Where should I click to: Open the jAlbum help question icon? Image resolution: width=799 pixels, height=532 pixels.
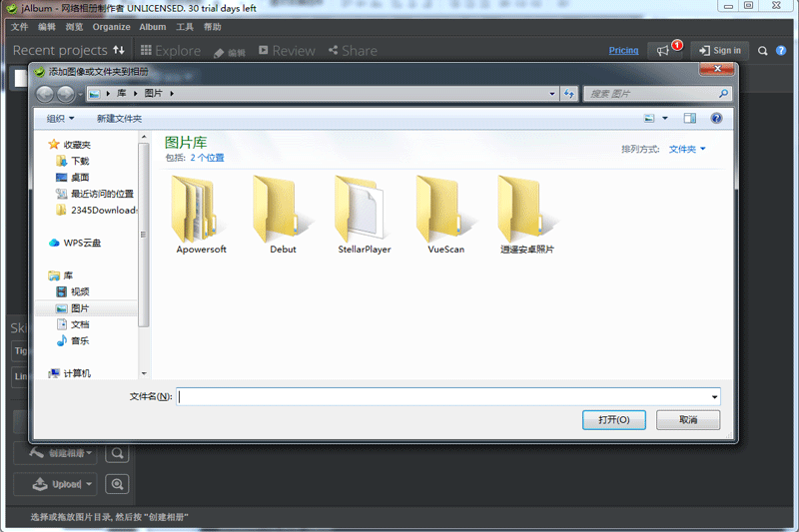pyautogui.click(x=781, y=50)
